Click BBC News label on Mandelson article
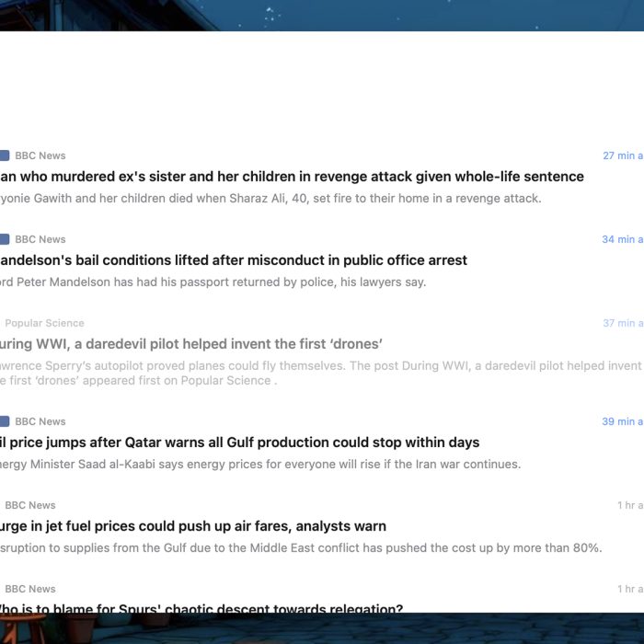 pos(40,239)
